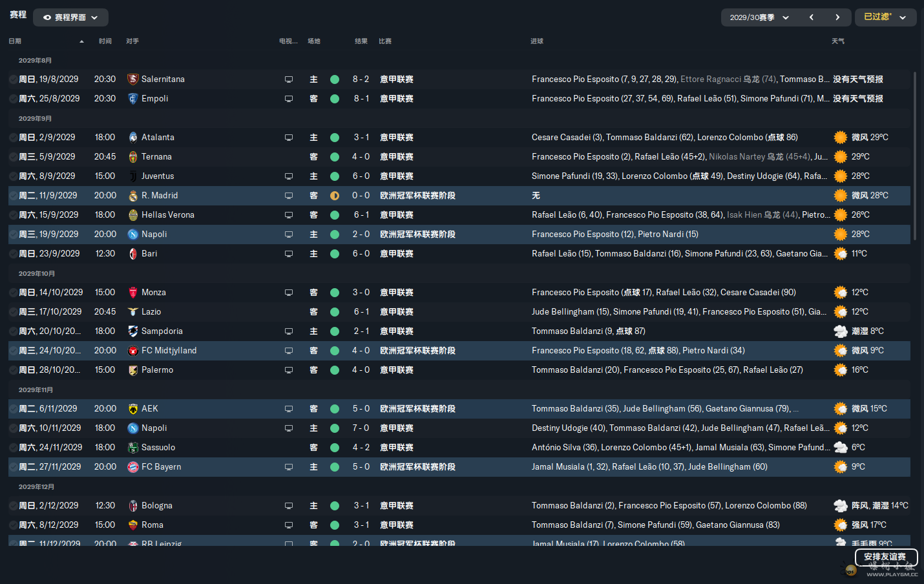This screenshot has width=924, height=584.
Task: Click cloudy weather icon on Sampdoria row
Action: (x=841, y=331)
